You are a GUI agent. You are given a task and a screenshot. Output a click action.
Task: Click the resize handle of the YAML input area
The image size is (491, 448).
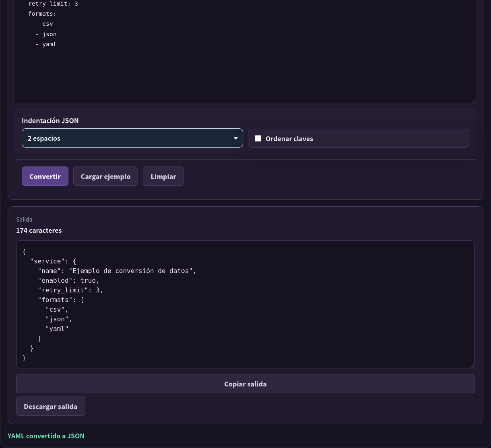(473, 100)
